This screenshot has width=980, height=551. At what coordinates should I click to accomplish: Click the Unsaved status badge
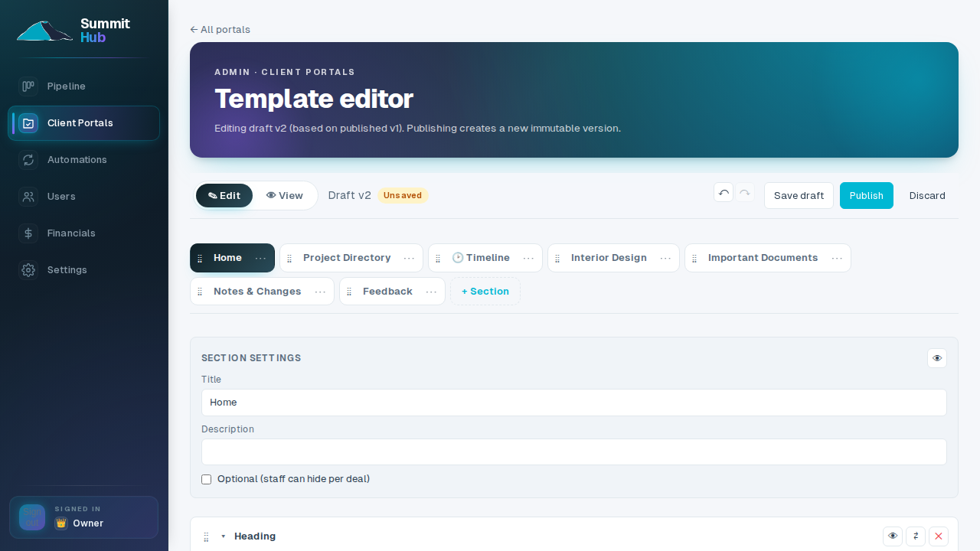point(403,196)
